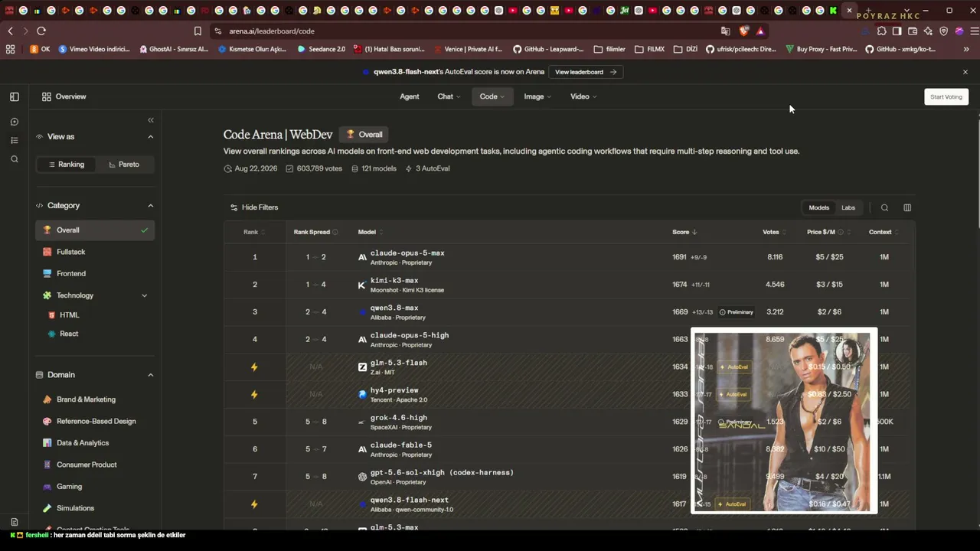The image size is (980, 551).
Task: Search models using the table magnifier icon
Action: pos(884,207)
